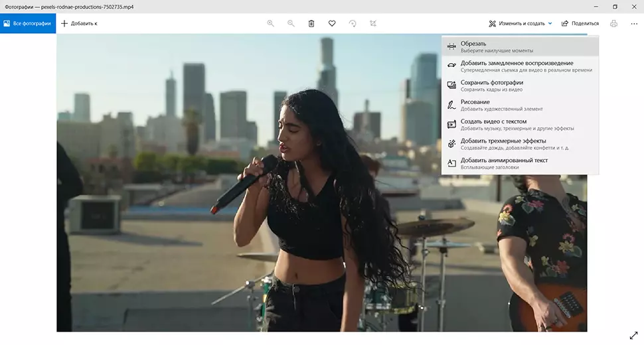This screenshot has height=345, width=644.
Task: Toggle the heart favorite icon
Action: tap(332, 23)
